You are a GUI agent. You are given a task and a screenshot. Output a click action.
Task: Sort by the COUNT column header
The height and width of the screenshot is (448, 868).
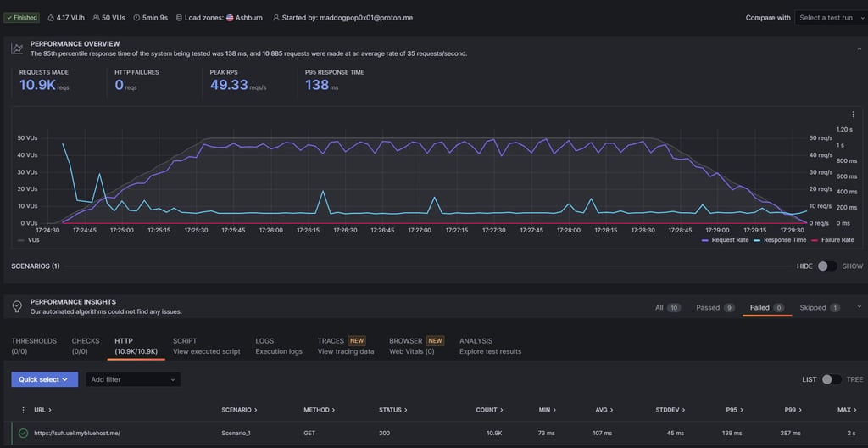pyautogui.click(x=489, y=410)
